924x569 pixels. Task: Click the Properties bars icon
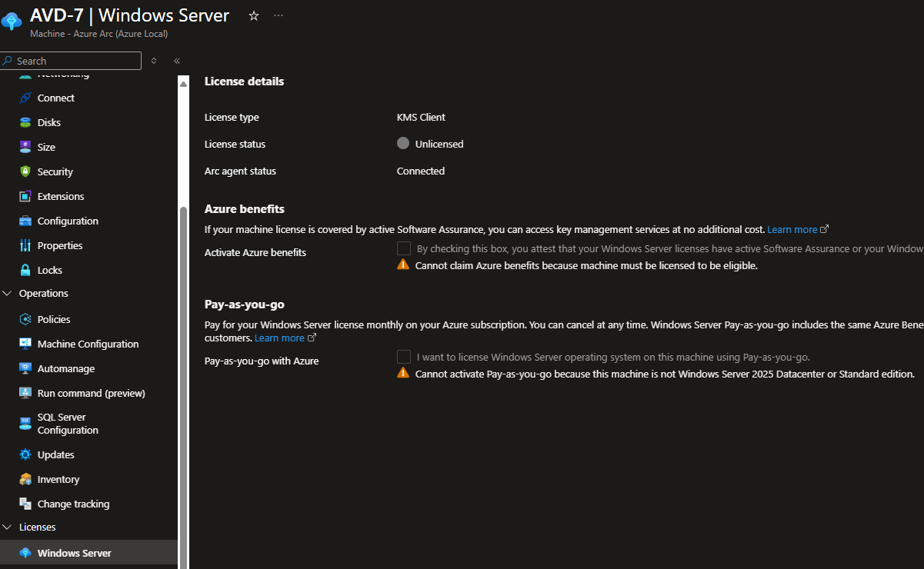click(x=25, y=245)
